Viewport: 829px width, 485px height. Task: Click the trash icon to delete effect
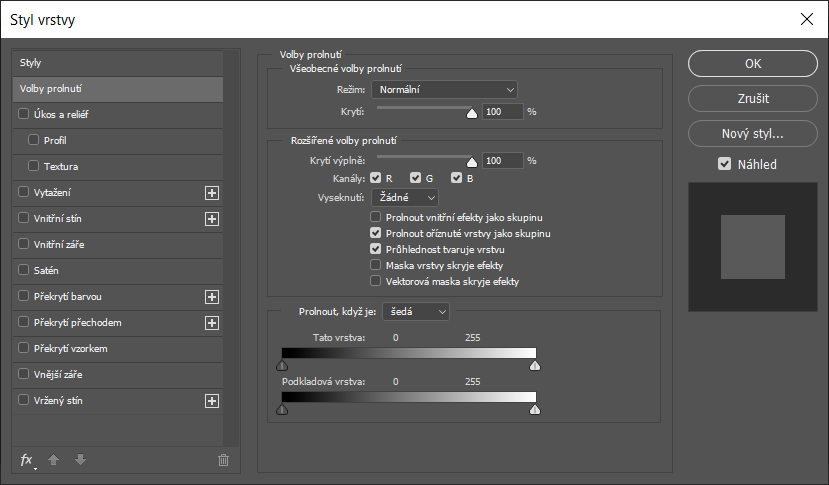tap(223, 460)
